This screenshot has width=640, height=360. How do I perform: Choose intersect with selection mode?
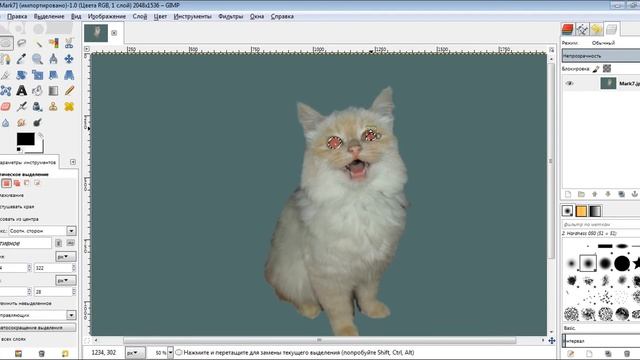[x=37, y=183]
